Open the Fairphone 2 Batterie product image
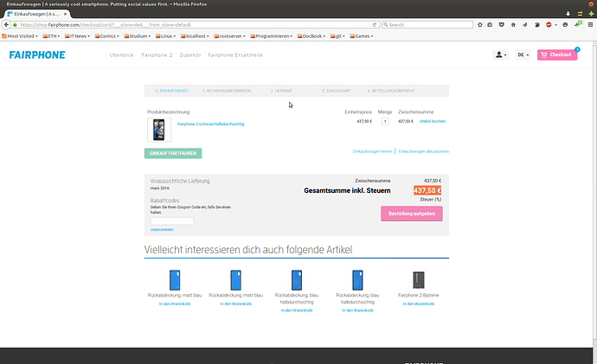Viewport: 597px width, 364px height. pyautogui.click(x=419, y=280)
